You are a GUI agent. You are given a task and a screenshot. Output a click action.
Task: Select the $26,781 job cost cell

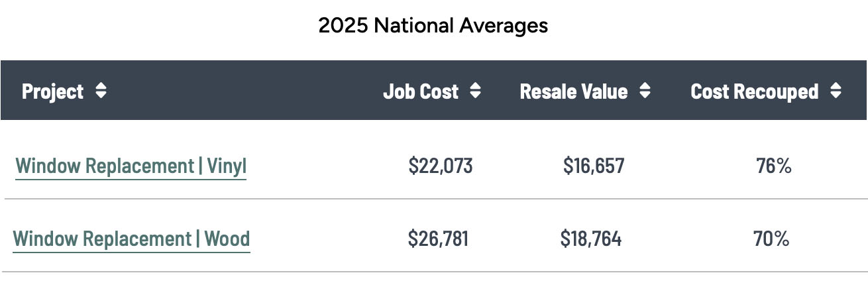pyautogui.click(x=439, y=239)
